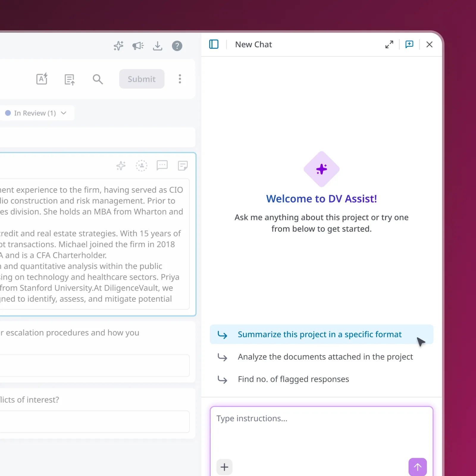Click the question text 'licts of interest?'
The width and height of the screenshot is (476, 476).
tap(29, 400)
